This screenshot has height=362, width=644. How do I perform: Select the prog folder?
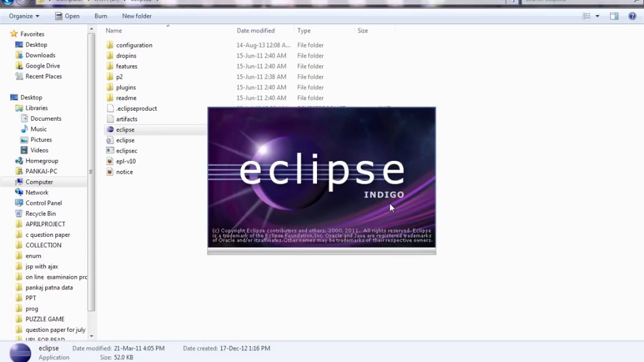pos(32,309)
